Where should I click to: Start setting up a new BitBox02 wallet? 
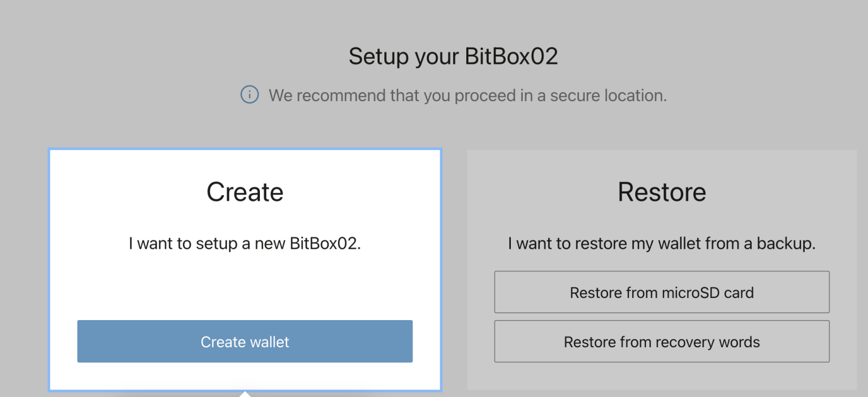(x=245, y=342)
